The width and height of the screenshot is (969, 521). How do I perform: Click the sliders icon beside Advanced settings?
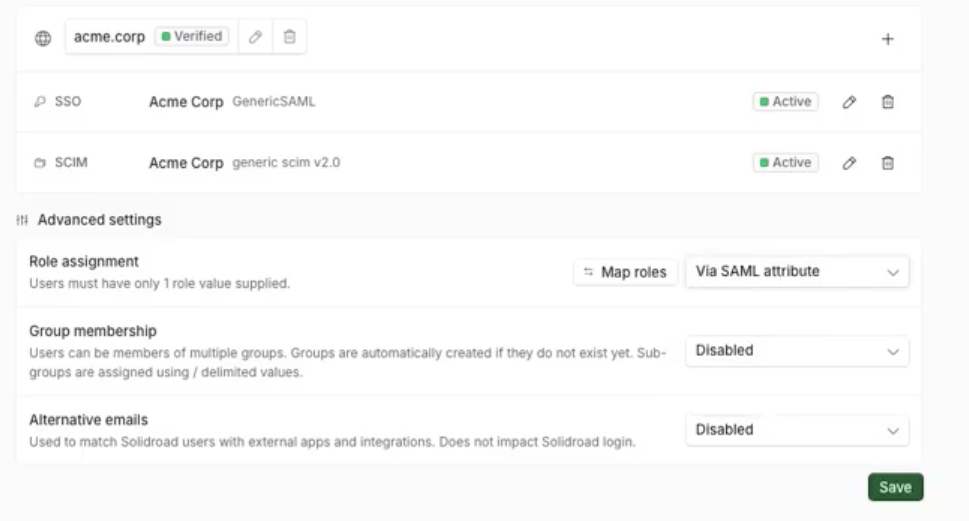(x=22, y=220)
